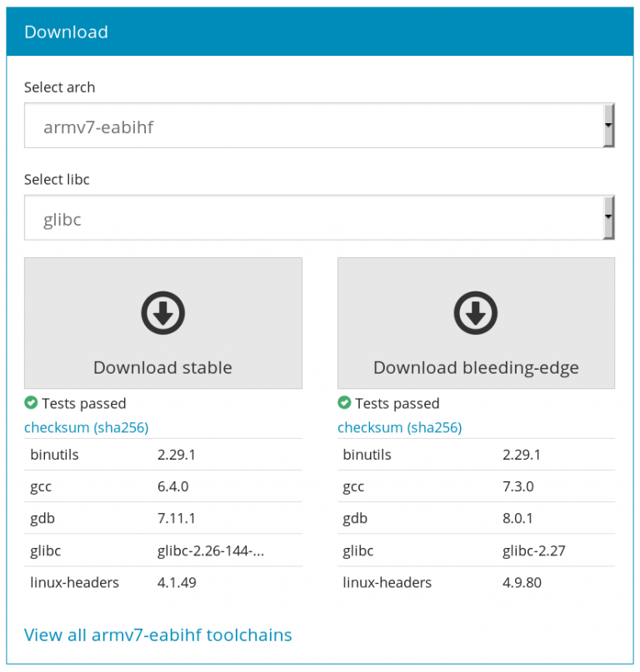Click binutils 2.29.1 in stable table
This screenshot has width=640, height=672.
(177, 455)
